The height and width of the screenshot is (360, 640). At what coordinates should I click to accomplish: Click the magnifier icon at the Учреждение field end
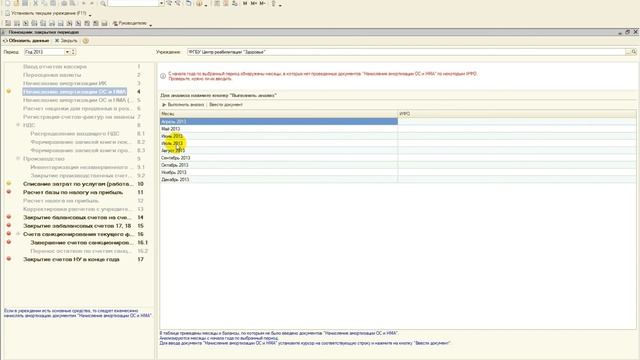[x=634, y=52]
